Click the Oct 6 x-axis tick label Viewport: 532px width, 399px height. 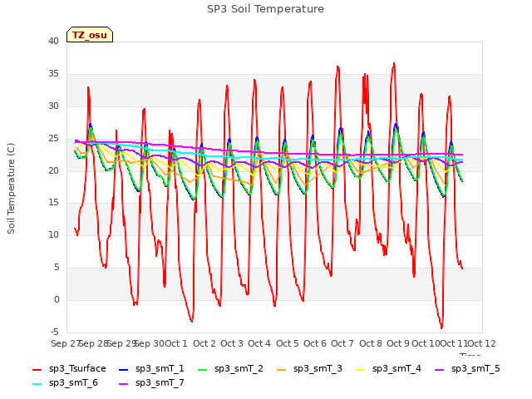[x=315, y=343]
